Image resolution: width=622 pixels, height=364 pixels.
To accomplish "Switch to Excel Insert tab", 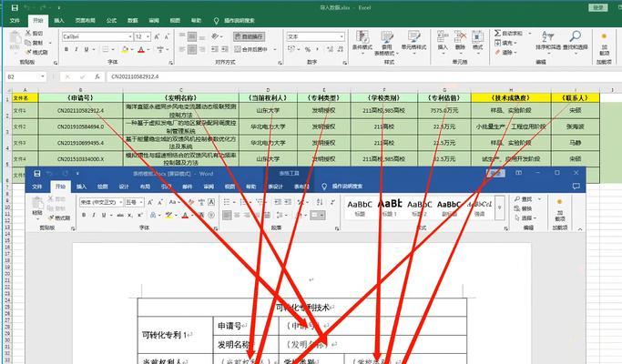I will tap(59, 21).
